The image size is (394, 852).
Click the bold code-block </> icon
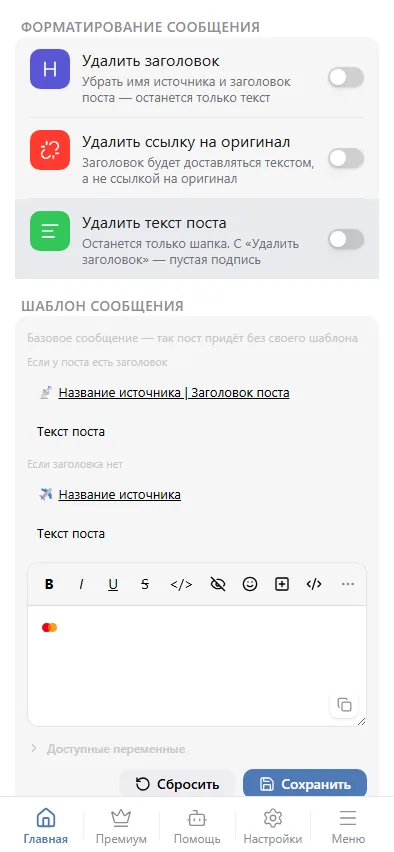click(x=314, y=585)
